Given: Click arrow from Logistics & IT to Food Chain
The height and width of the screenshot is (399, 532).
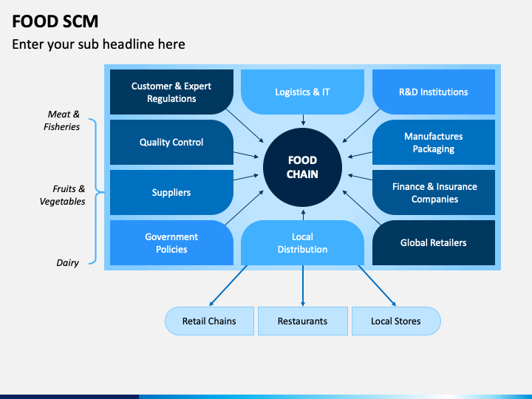Looking at the screenshot, I should click(303, 120).
